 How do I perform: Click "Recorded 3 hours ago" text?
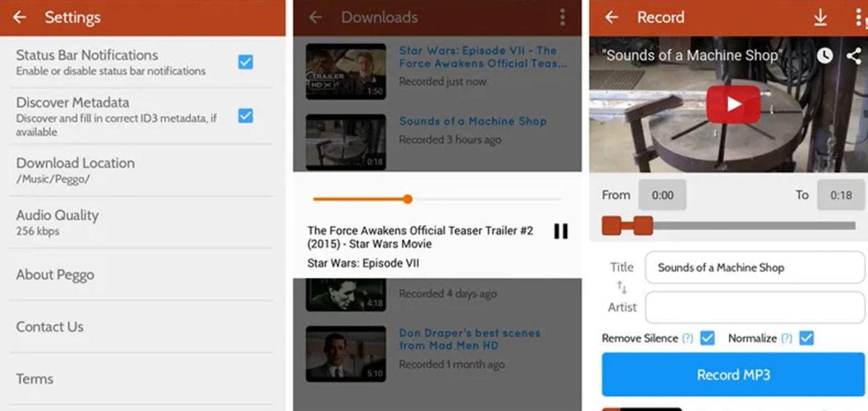click(450, 140)
